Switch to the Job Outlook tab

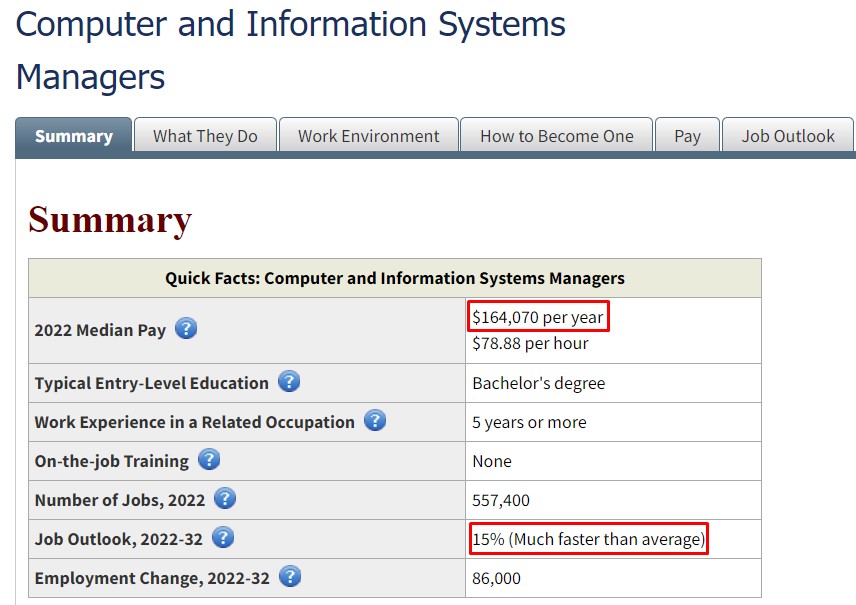pos(788,135)
